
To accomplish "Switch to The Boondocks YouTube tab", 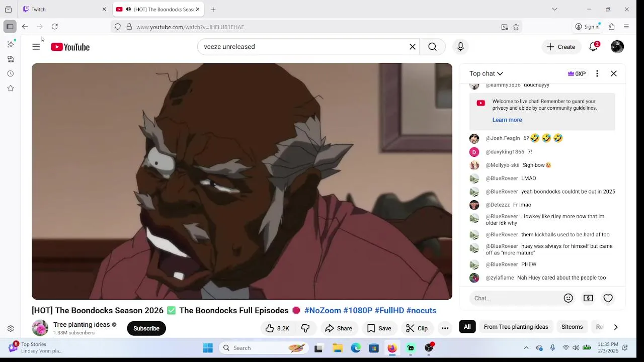I will [158, 9].
